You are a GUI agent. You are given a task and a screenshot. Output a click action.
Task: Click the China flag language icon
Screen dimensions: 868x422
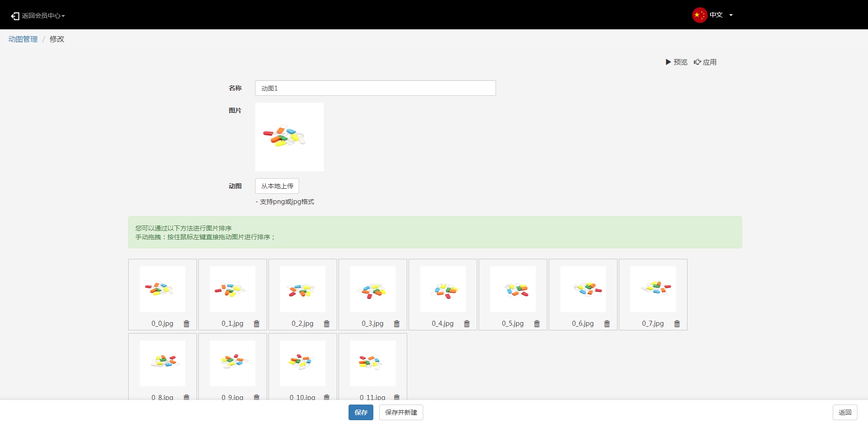(699, 15)
